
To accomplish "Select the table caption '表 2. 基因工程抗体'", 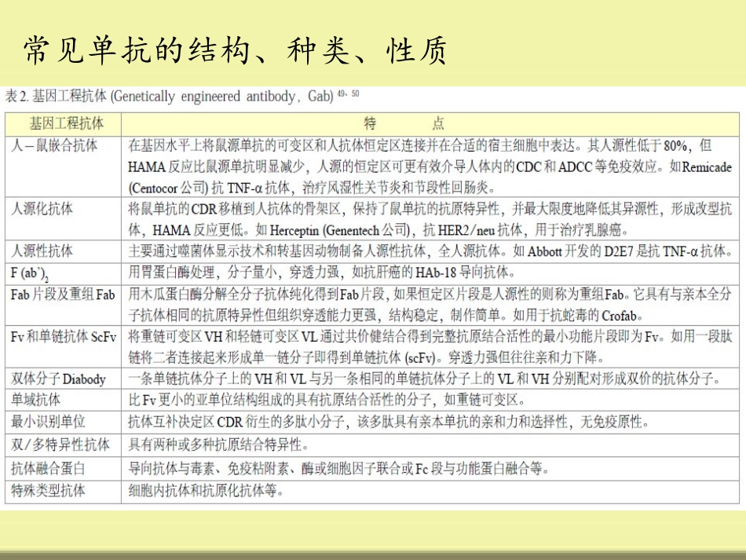I will [x=56, y=97].
